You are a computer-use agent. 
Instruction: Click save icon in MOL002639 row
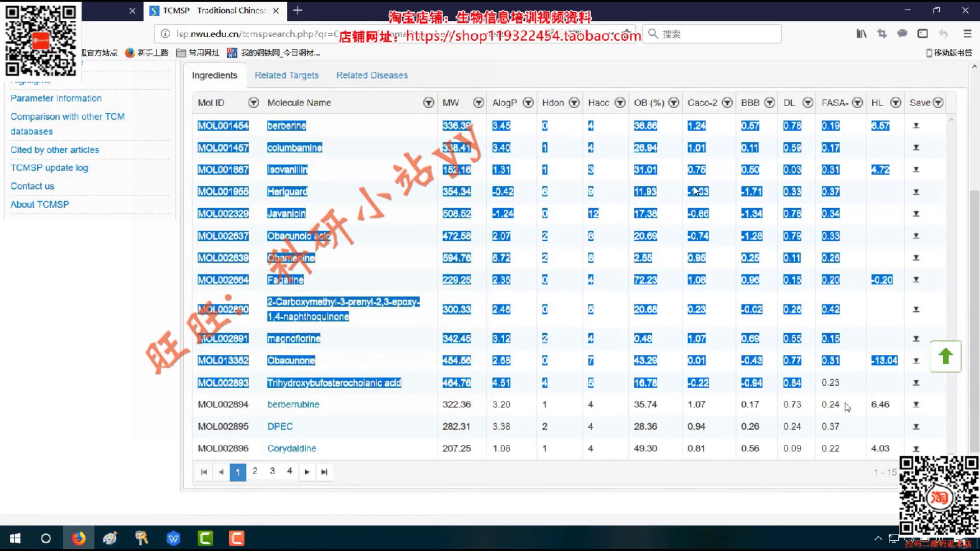(x=916, y=258)
